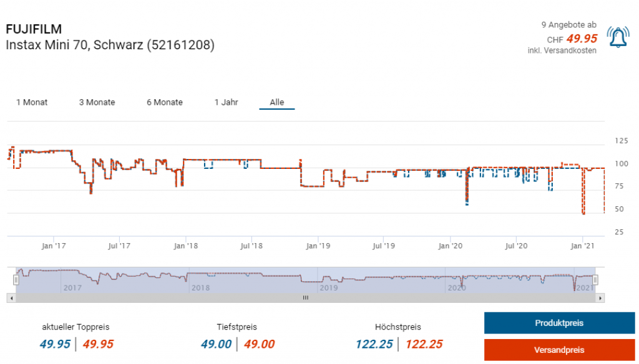Show the 6 Monate price history
639x364 pixels.
coord(165,102)
